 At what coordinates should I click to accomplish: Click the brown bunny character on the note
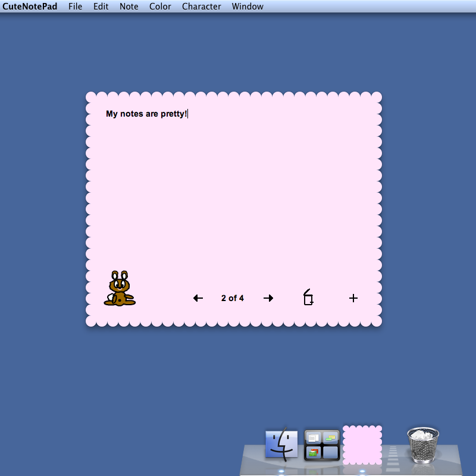pyautogui.click(x=120, y=288)
